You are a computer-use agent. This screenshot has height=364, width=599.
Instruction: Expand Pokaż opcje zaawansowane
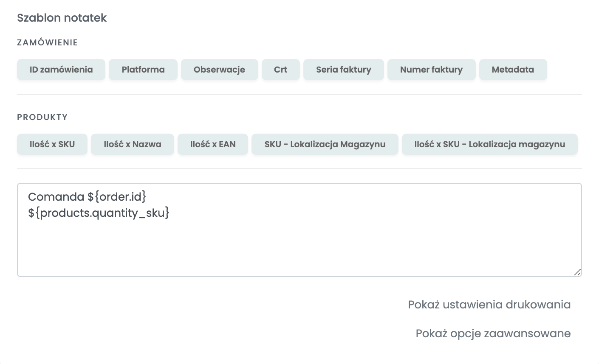tap(493, 333)
